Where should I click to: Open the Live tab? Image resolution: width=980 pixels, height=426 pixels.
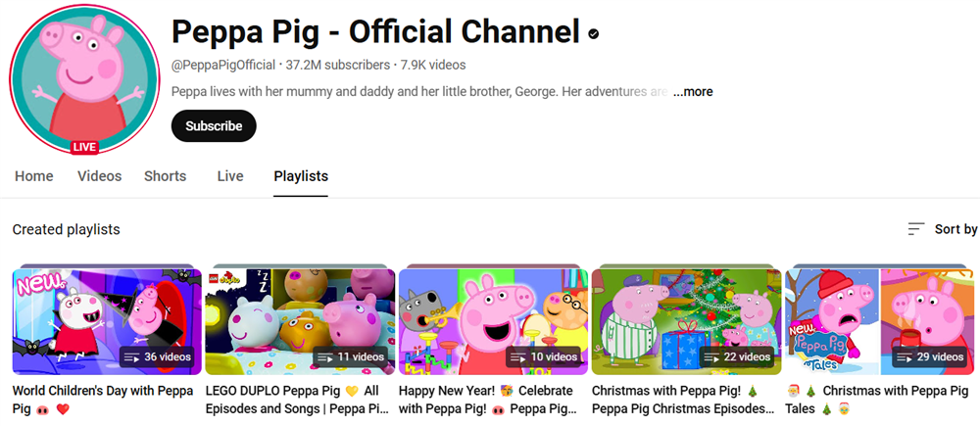(x=230, y=176)
